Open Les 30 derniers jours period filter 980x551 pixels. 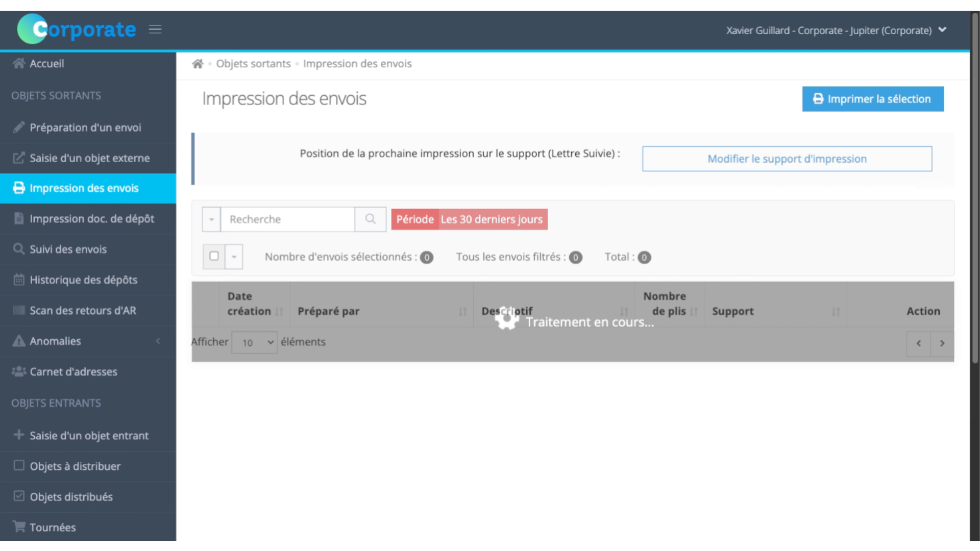pos(492,219)
